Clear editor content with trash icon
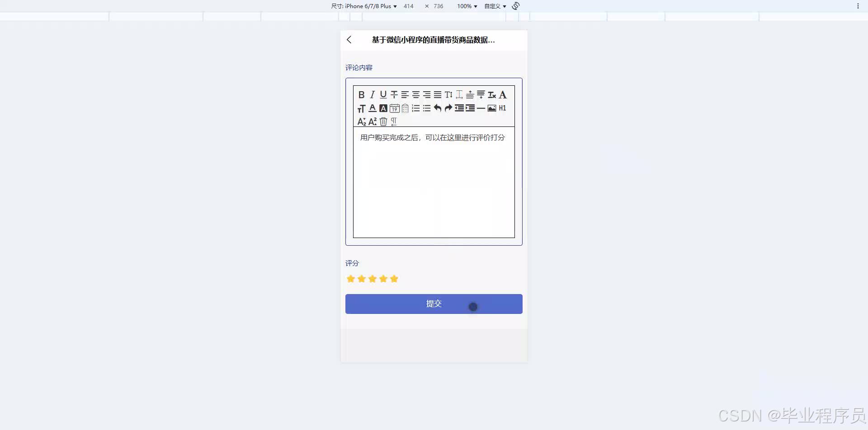 click(383, 121)
